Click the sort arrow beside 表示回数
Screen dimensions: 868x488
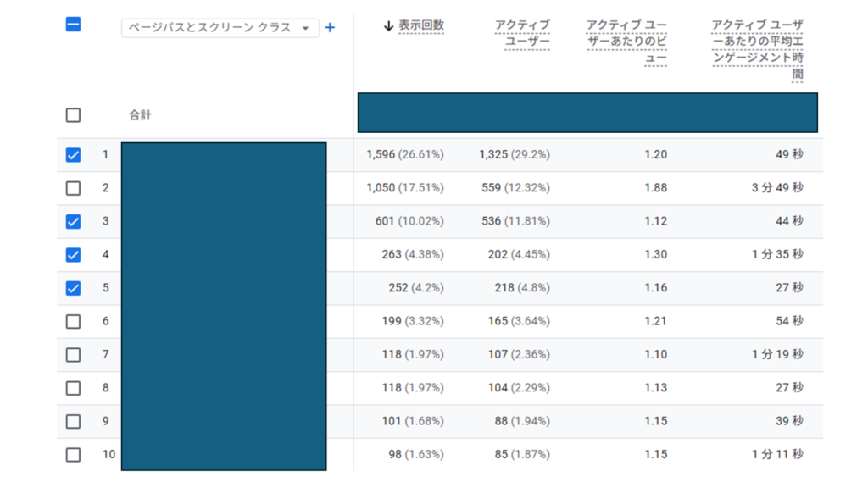click(x=388, y=26)
